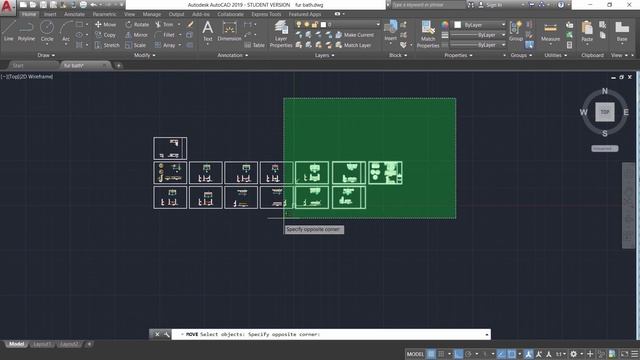The width and height of the screenshot is (640, 360).
Task: Click the Copy tool in the Modify panel
Action: [106, 35]
